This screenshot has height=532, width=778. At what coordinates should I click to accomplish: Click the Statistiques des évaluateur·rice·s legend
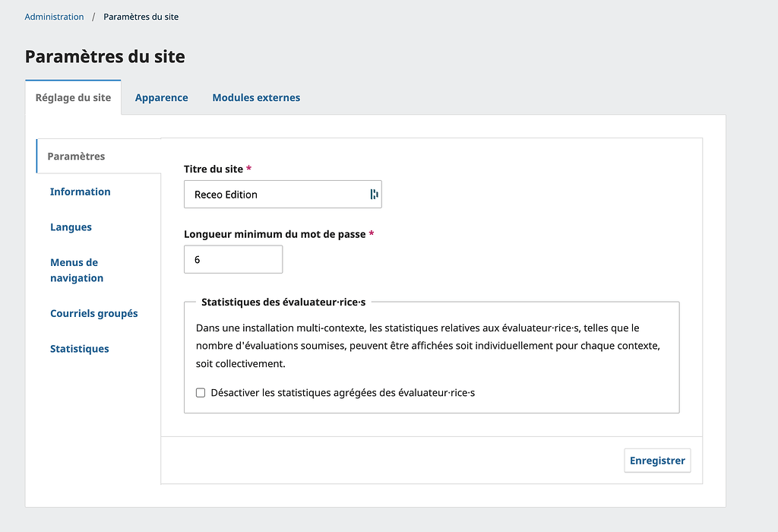tap(283, 302)
